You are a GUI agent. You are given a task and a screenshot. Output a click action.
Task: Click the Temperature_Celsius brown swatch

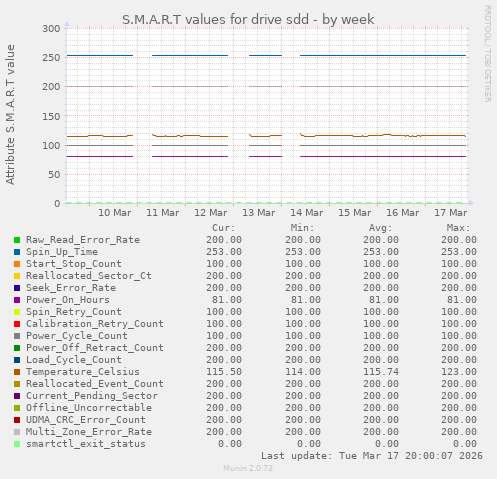click(17, 372)
